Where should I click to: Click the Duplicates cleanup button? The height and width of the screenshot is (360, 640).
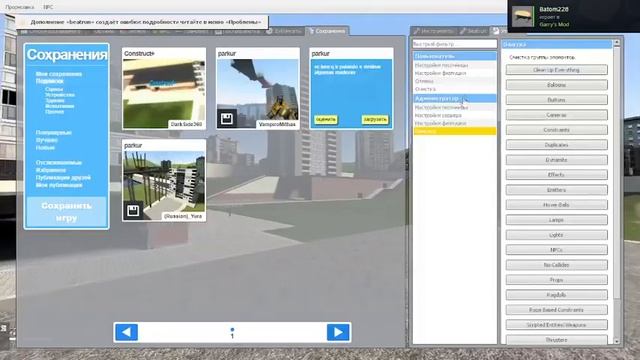click(x=556, y=145)
